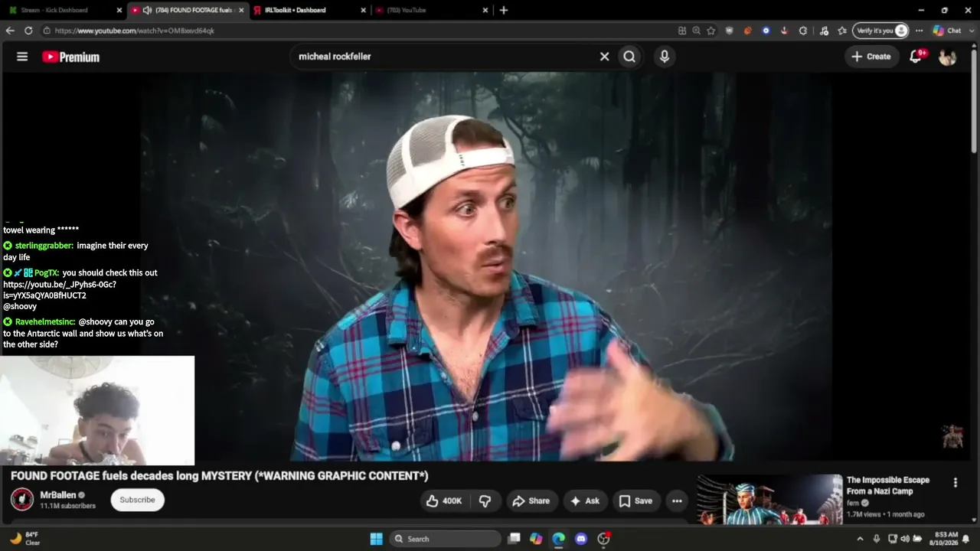The width and height of the screenshot is (980, 551).
Task: Dislike the video
Action: tap(485, 501)
